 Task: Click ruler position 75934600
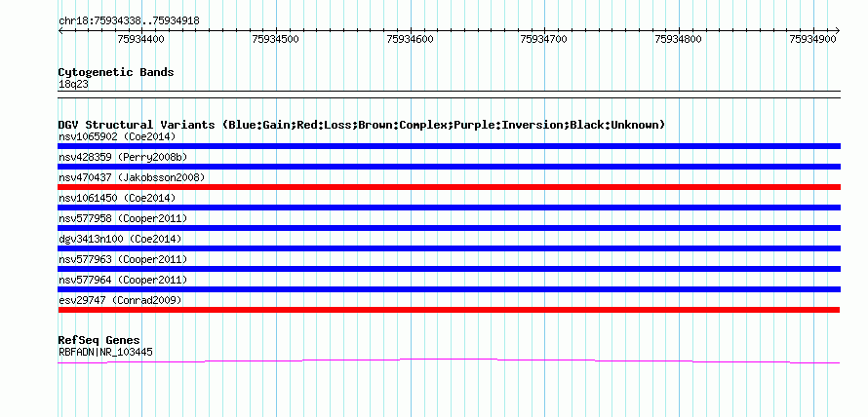411,39
